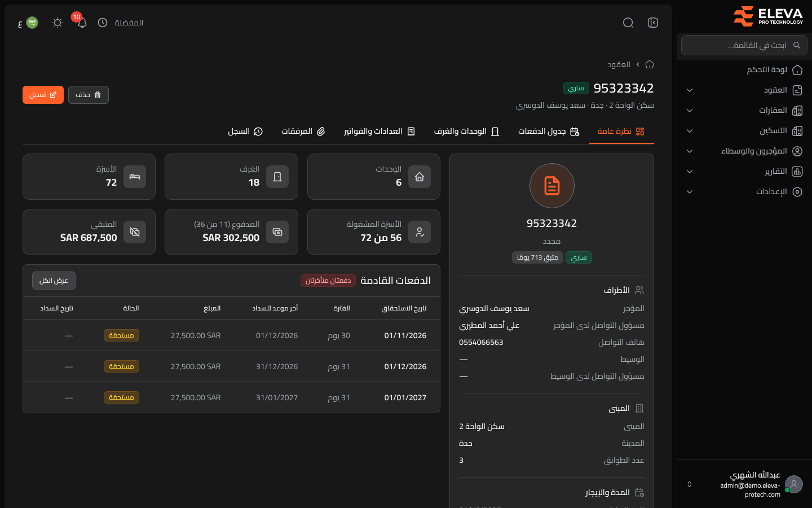Click the orange contract document avatar icon

pyautogui.click(x=552, y=186)
